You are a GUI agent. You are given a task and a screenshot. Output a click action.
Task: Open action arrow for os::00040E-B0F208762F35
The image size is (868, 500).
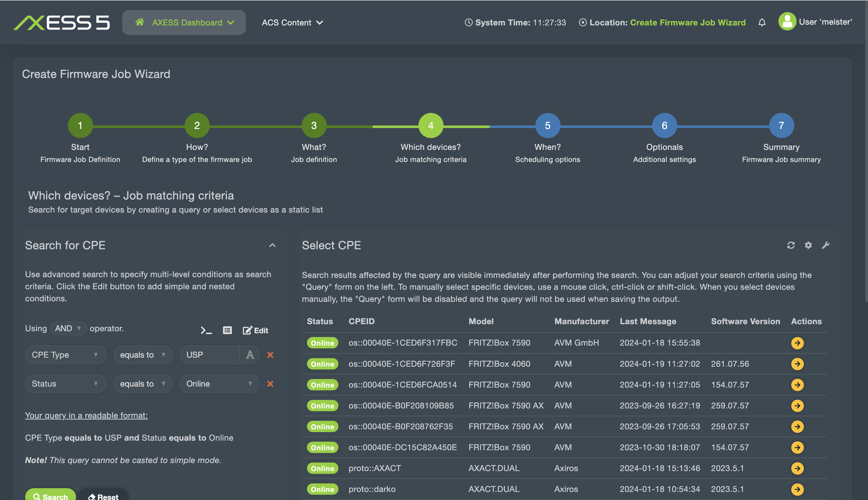click(797, 427)
